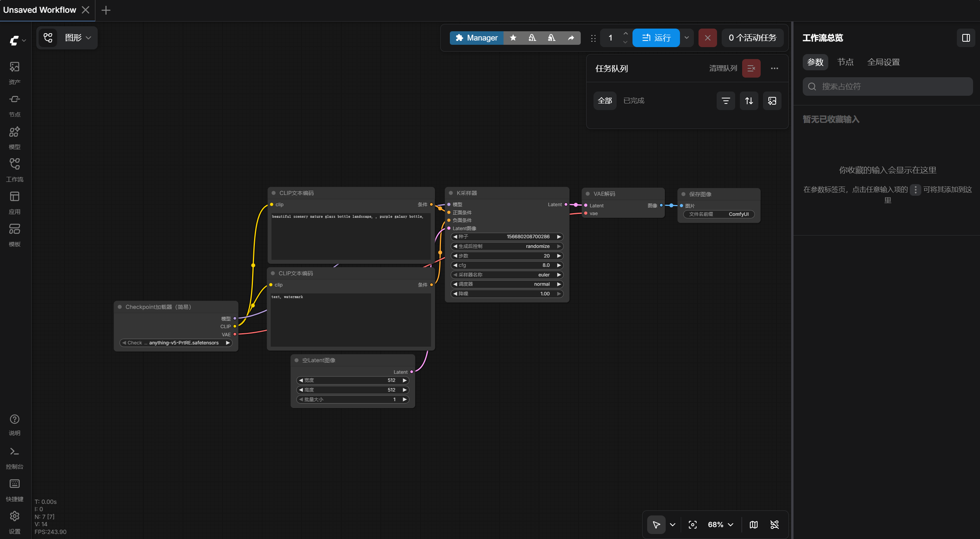
Task: Click the star favorite icon next to Manager
Action: coord(513,38)
